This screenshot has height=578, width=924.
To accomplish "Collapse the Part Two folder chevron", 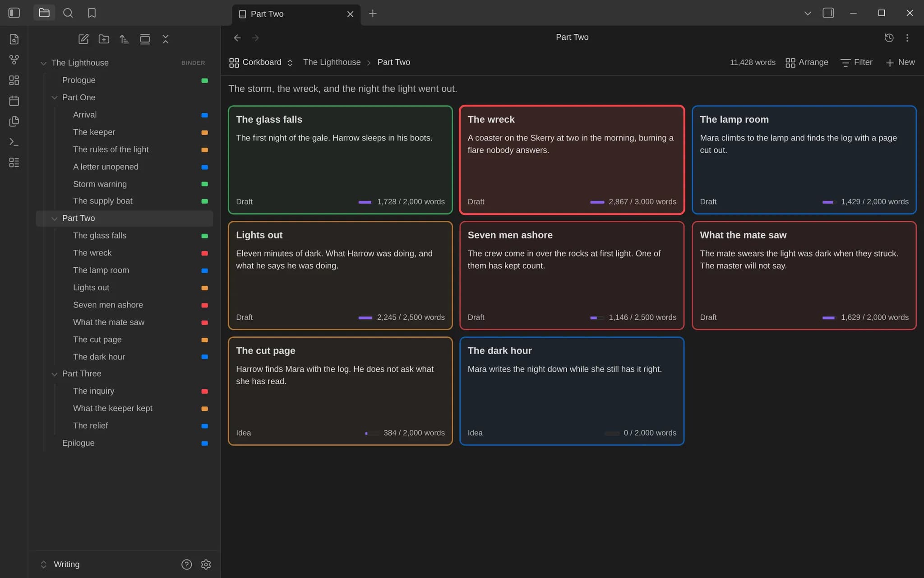I will pyautogui.click(x=54, y=219).
